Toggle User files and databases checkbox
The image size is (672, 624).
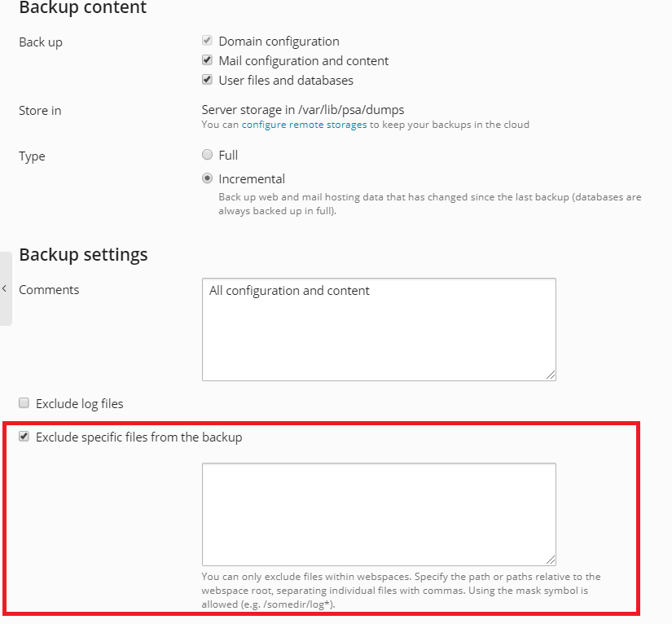pyautogui.click(x=208, y=80)
